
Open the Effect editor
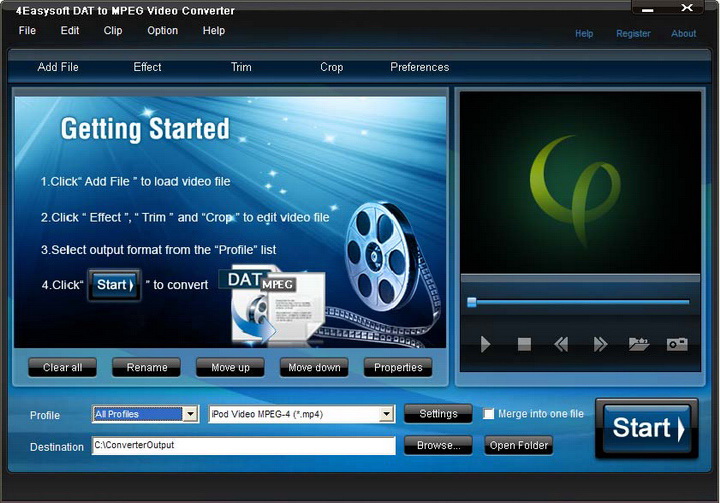147,67
